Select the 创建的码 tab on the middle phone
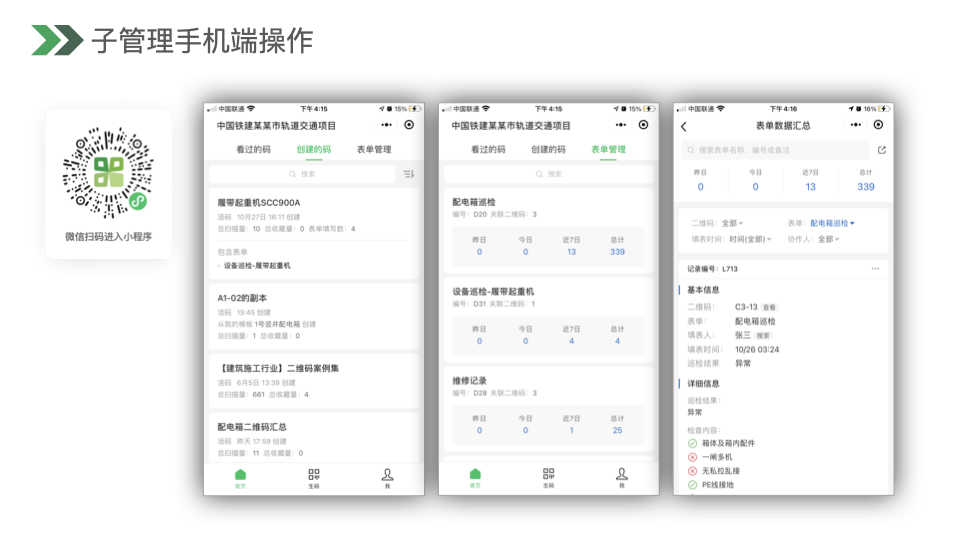 pyautogui.click(x=547, y=149)
